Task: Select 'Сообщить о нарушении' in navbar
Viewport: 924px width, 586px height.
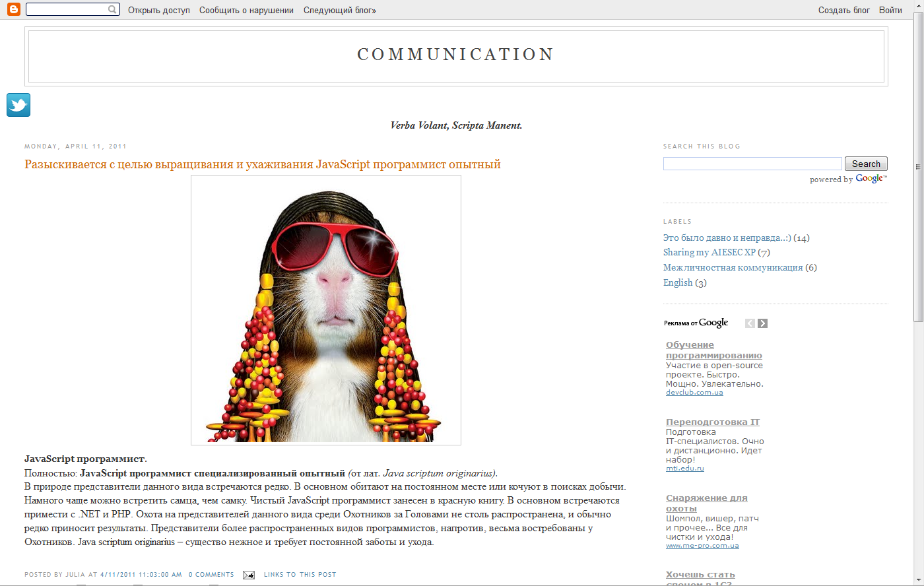Action: (x=246, y=10)
